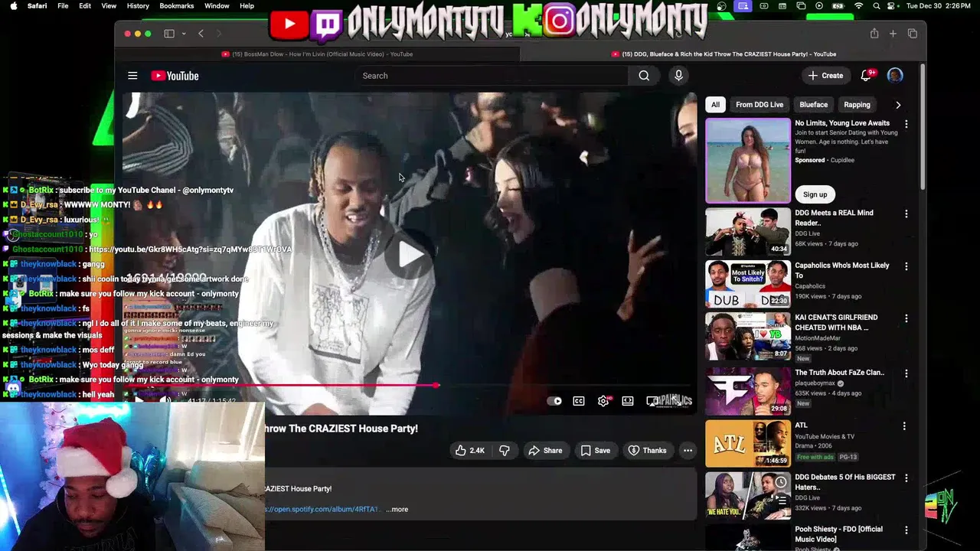Go to YouTube home via logo
Viewport: 980px width, 551px height.
tap(175, 76)
